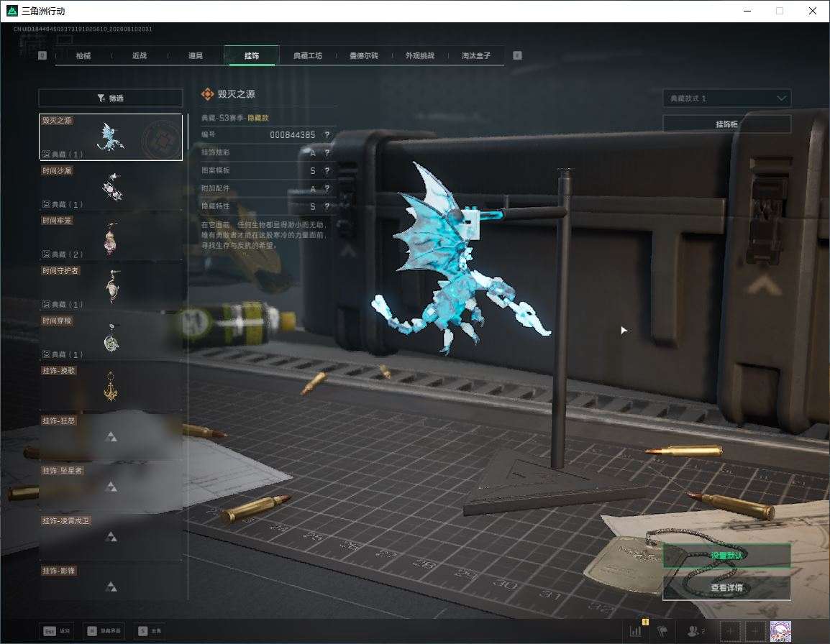Select the 时间沙漏 charm item
The height and width of the screenshot is (644, 830).
pyautogui.click(x=111, y=188)
